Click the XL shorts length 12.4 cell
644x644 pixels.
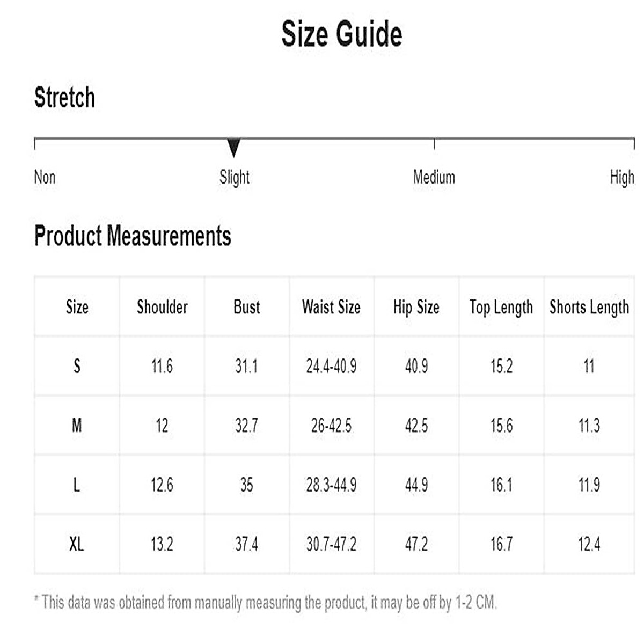pos(589,545)
